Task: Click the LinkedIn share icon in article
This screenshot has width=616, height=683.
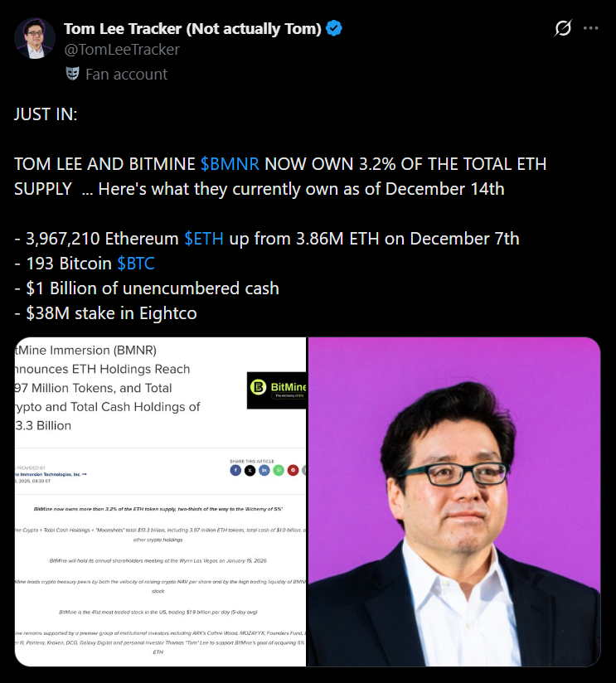Action: [264, 471]
